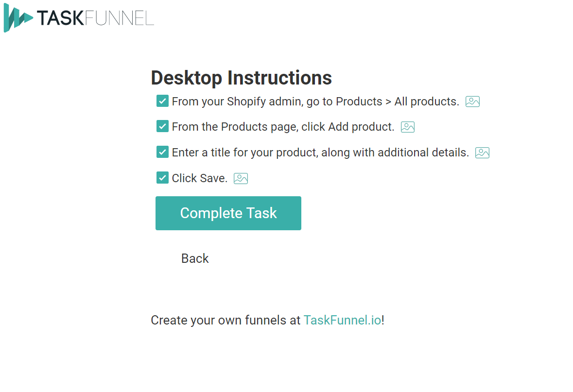
Task: Go Back to the previous step
Action: [195, 258]
